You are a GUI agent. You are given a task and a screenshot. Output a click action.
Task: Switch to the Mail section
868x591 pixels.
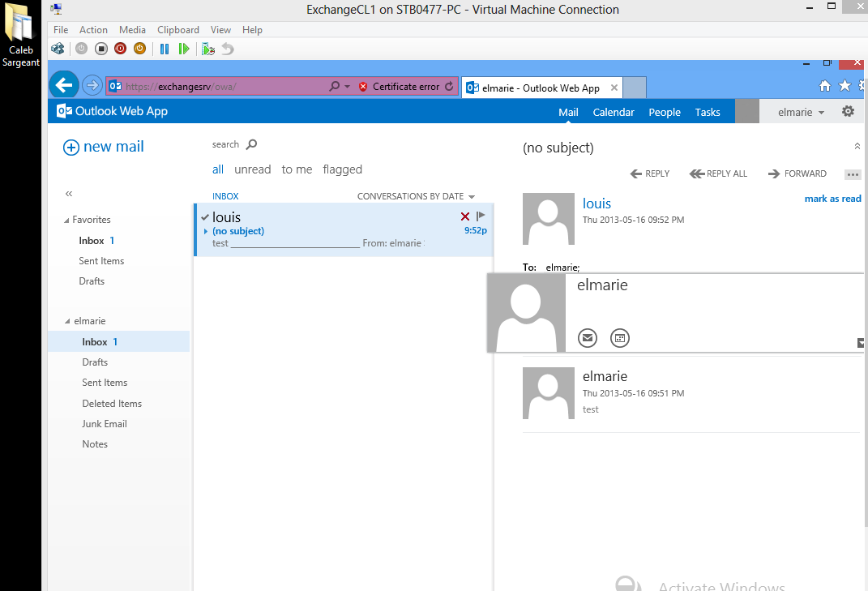[568, 112]
